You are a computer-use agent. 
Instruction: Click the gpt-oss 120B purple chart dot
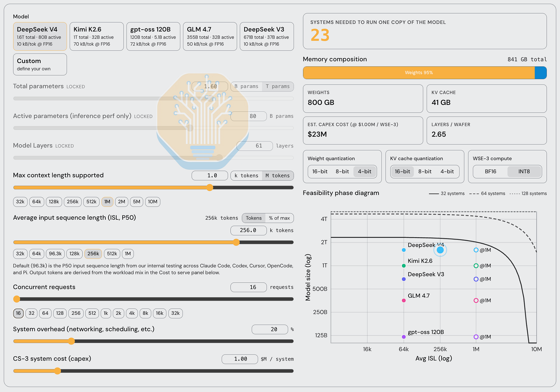click(x=403, y=337)
